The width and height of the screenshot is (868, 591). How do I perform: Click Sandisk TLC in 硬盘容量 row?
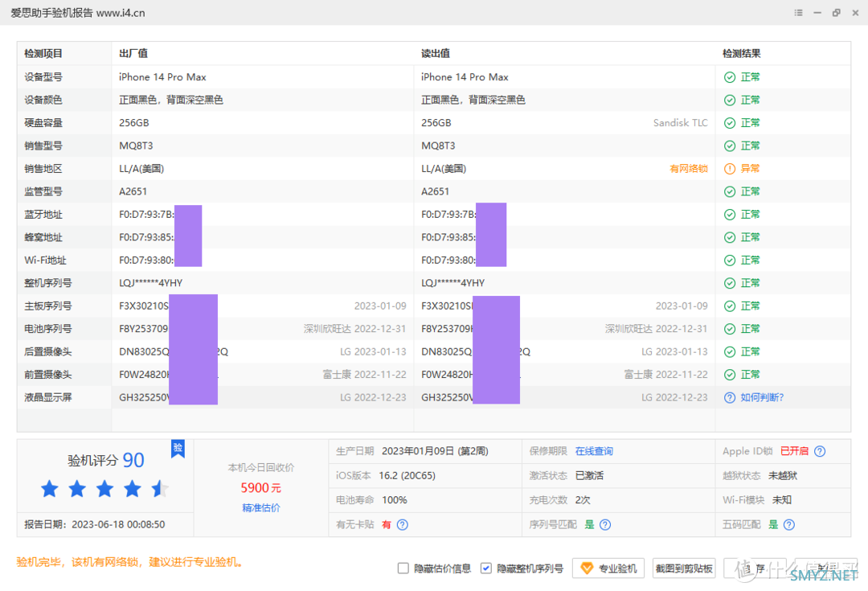point(681,123)
